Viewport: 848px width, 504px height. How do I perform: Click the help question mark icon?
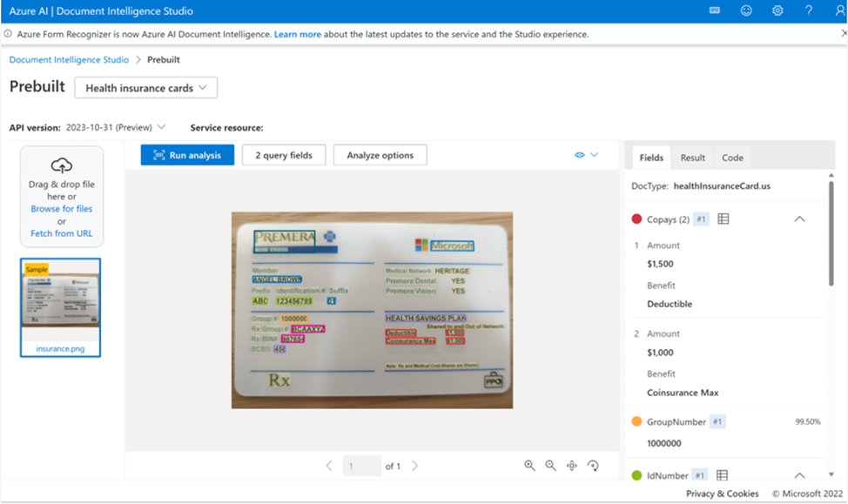coord(809,10)
